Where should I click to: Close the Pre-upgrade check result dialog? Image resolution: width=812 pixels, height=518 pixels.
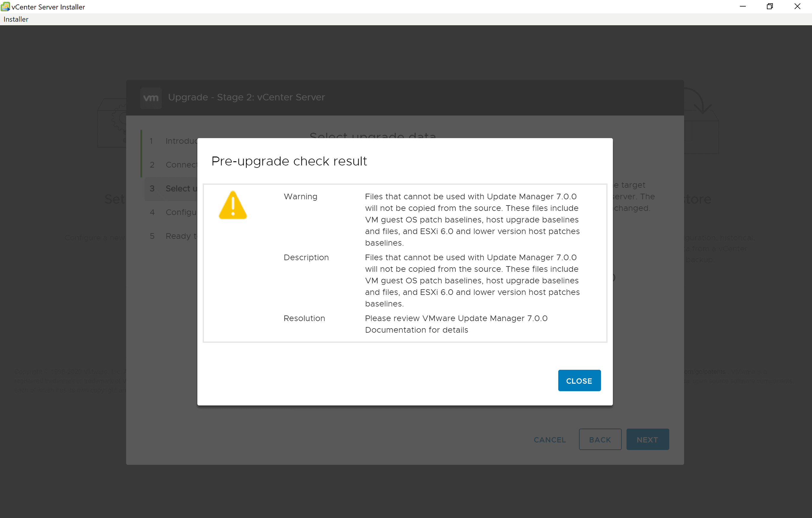click(x=579, y=380)
